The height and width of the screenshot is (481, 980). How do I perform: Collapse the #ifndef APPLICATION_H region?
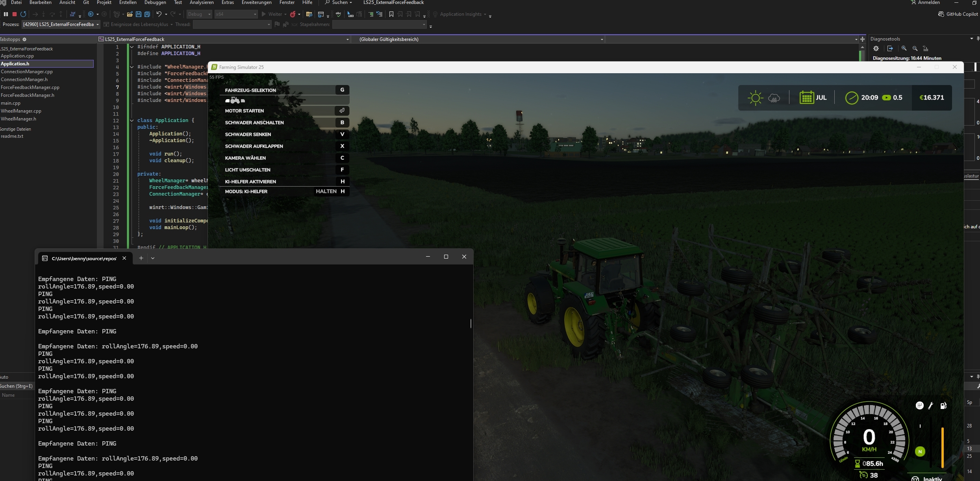(x=132, y=47)
